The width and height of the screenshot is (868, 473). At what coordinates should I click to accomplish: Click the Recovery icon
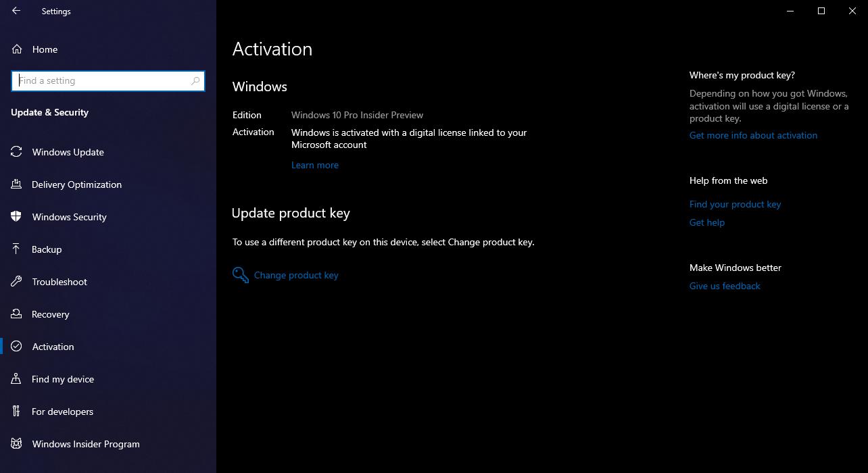pyautogui.click(x=17, y=314)
